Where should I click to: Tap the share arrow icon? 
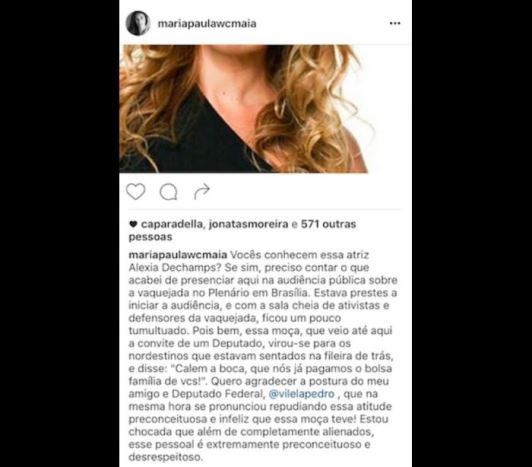(x=202, y=192)
